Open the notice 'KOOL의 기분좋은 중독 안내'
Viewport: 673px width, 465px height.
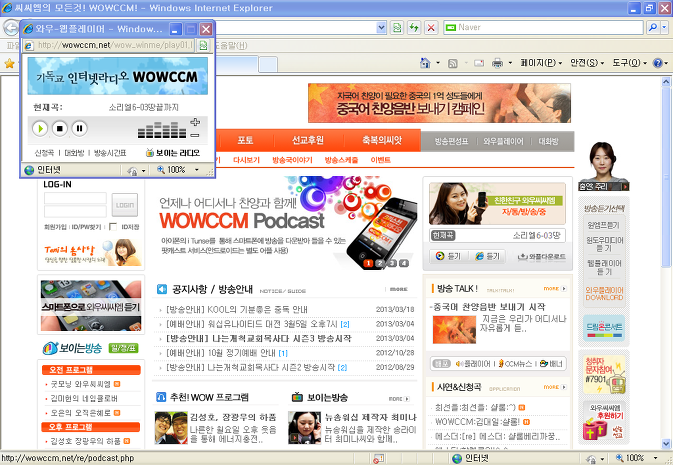tap(237, 310)
